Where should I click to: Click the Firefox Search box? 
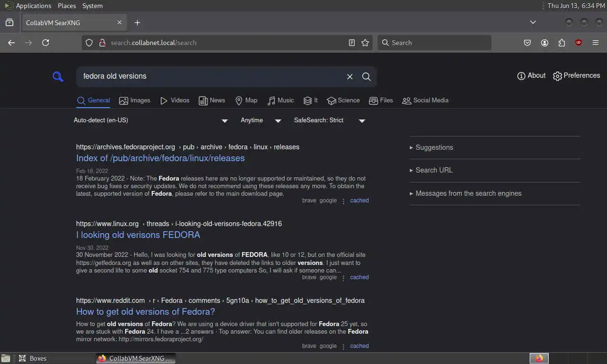(434, 43)
